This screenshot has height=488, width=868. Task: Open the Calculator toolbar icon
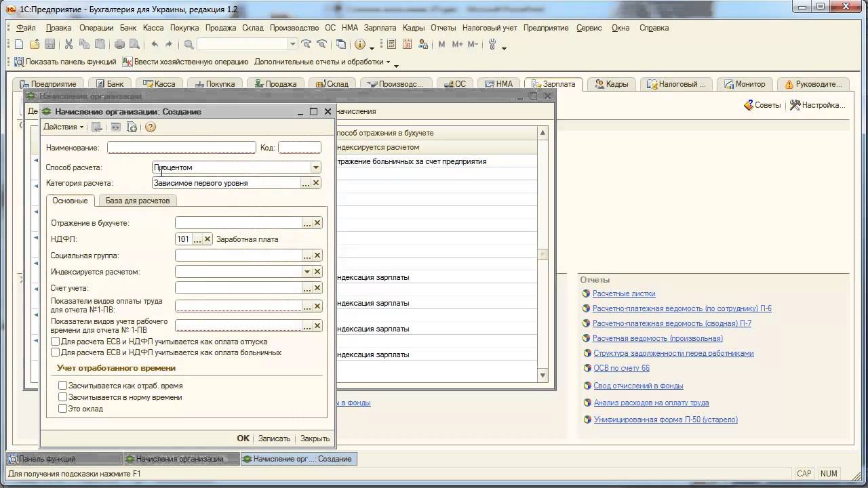[x=391, y=44]
